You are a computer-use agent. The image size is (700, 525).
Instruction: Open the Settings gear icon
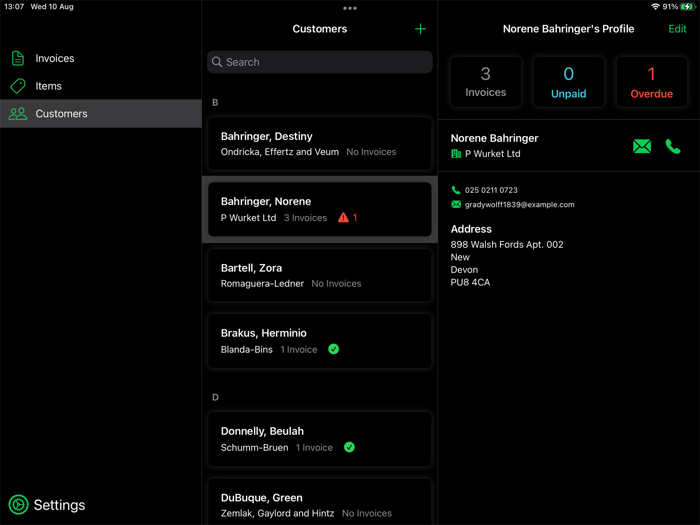coord(18,504)
